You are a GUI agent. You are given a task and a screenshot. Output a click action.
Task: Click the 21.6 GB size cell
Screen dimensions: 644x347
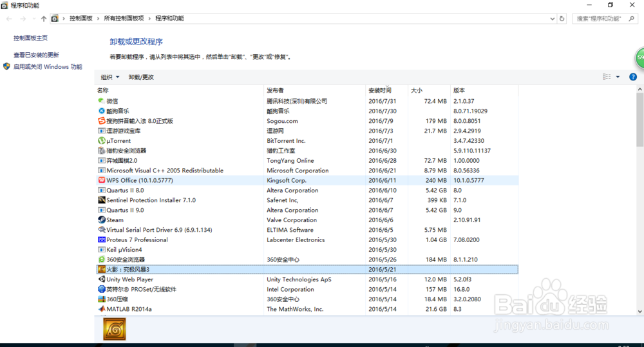(x=436, y=309)
